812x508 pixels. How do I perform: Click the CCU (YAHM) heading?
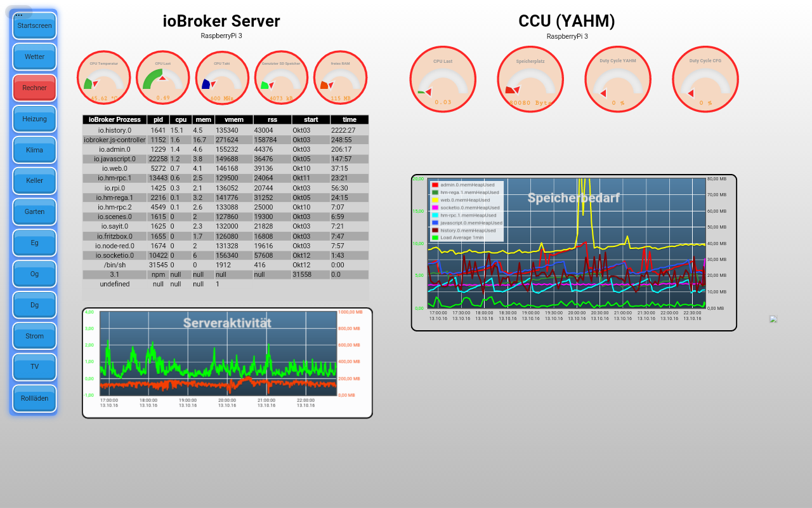(x=567, y=21)
